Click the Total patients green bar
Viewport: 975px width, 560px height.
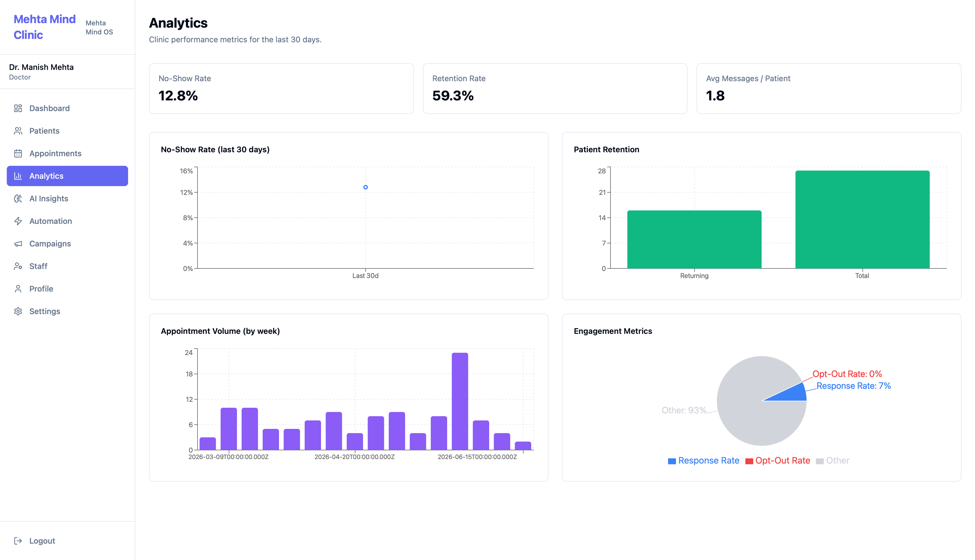[x=862, y=219]
